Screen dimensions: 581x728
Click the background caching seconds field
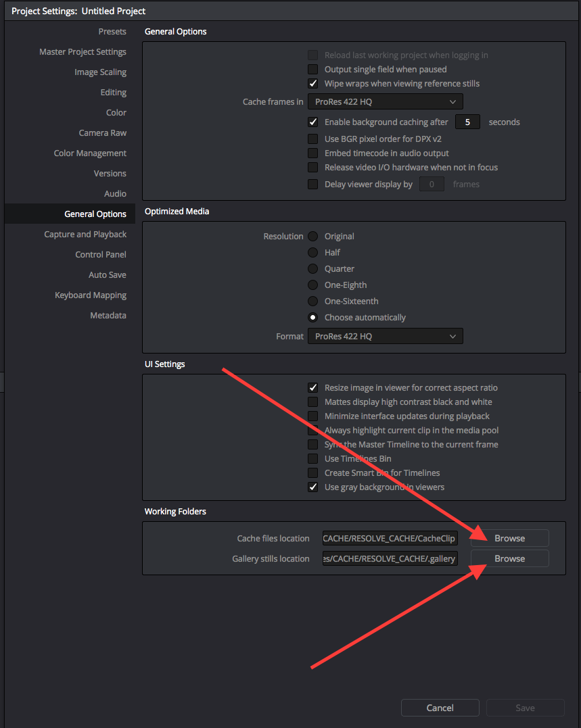(467, 122)
